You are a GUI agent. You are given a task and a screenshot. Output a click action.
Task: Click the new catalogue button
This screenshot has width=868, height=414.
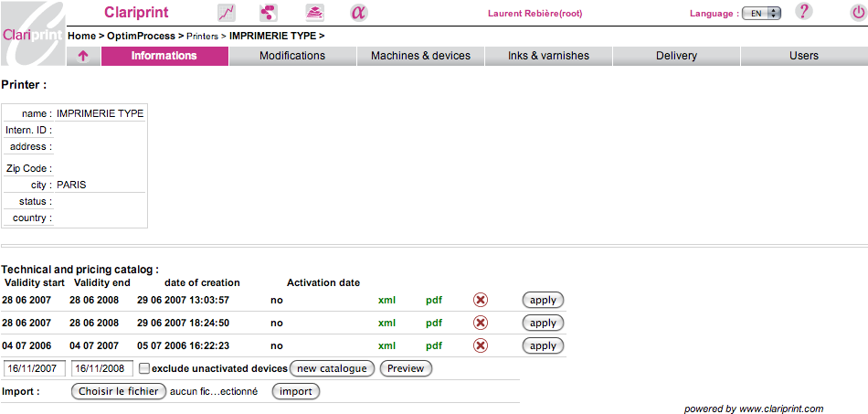[333, 368]
